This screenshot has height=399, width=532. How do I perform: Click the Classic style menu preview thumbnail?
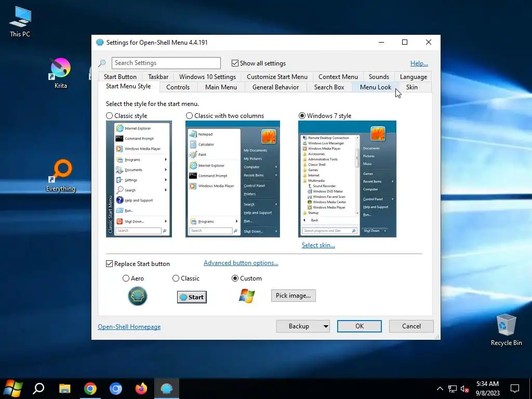[139, 179]
